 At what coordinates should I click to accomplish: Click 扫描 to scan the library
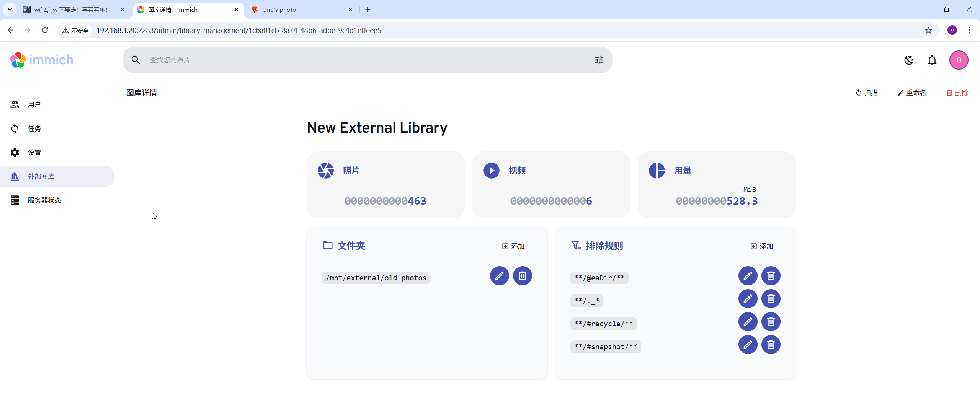[867, 93]
